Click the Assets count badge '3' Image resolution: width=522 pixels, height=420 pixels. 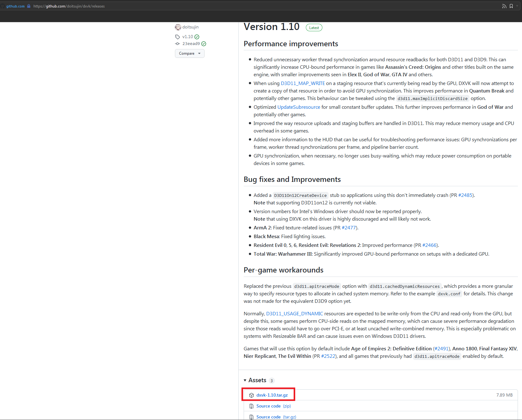[272, 381]
